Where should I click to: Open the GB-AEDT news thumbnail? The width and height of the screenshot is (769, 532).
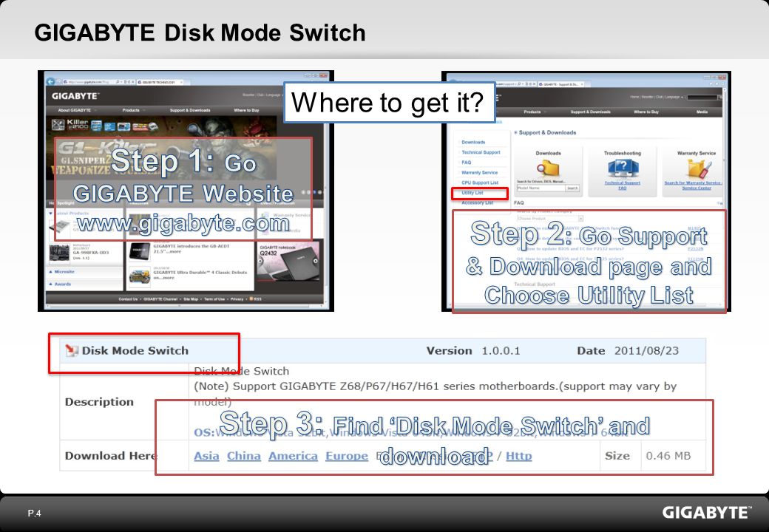(x=139, y=251)
